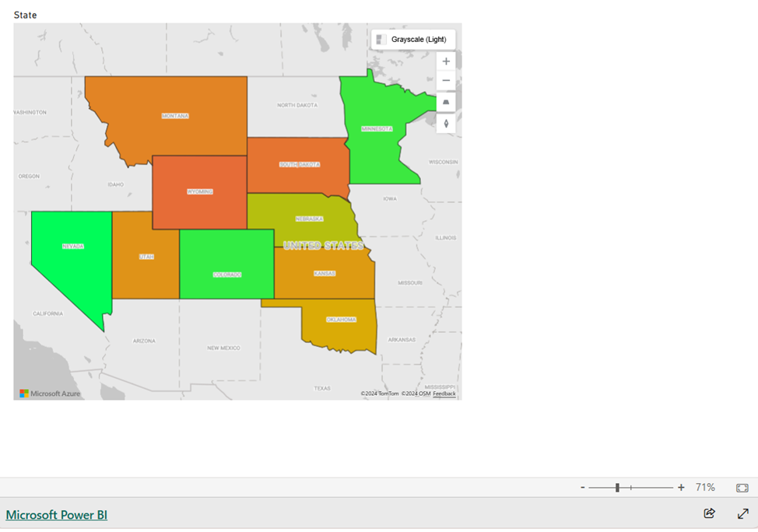Select the Kansas state shape
Screen dimensions: 758x532
(x=325, y=274)
